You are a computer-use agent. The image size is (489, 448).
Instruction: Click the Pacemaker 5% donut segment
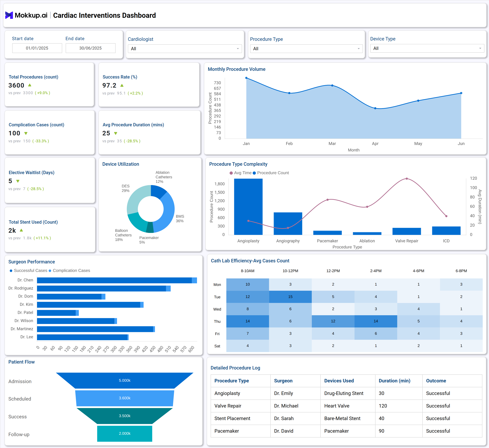[150, 227]
